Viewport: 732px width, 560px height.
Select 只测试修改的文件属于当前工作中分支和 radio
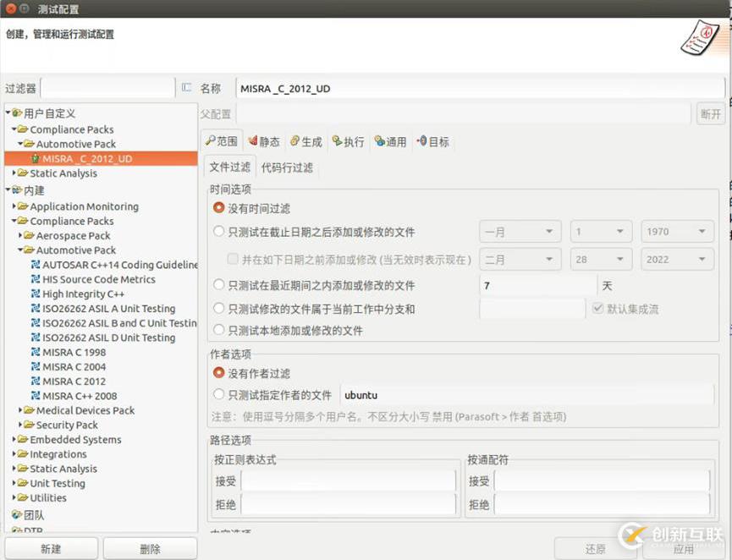click(x=218, y=308)
